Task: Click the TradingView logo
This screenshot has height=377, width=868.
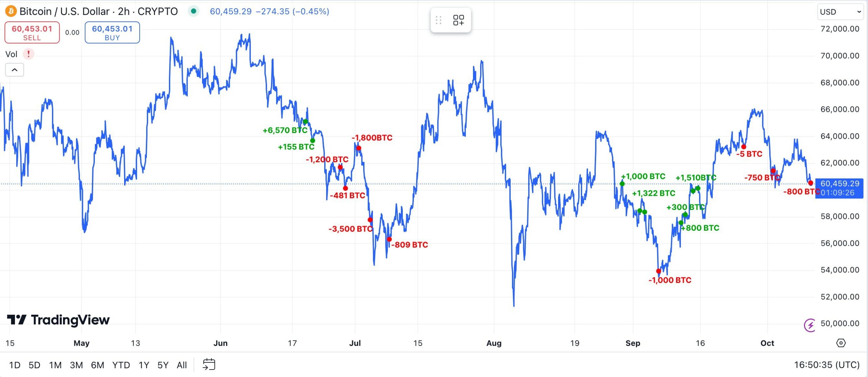Action: pyautogui.click(x=58, y=320)
